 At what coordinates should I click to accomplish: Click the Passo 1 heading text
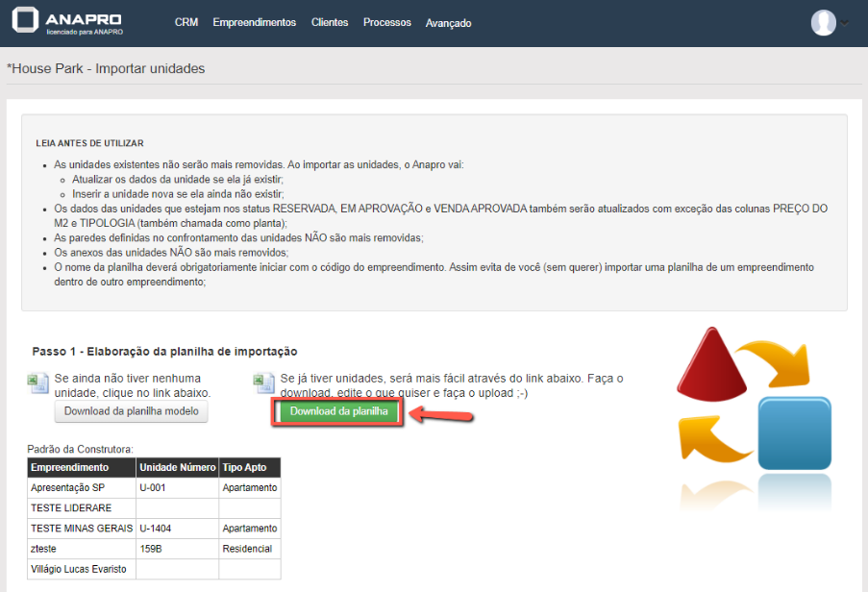coord(164,352)
